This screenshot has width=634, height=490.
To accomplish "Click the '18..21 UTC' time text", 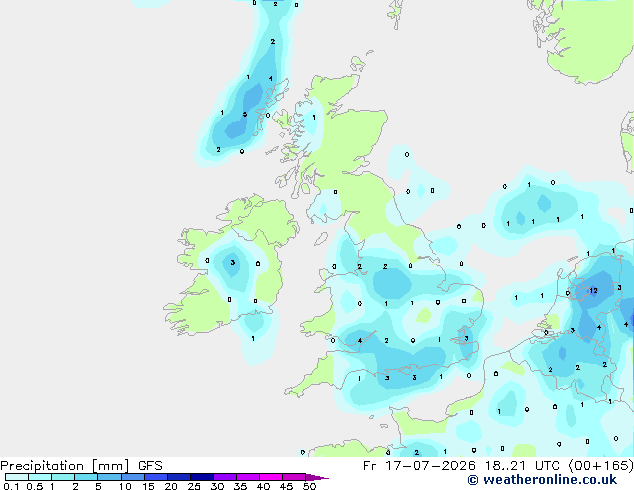I will pyautogui.click(x=522, y=466).
